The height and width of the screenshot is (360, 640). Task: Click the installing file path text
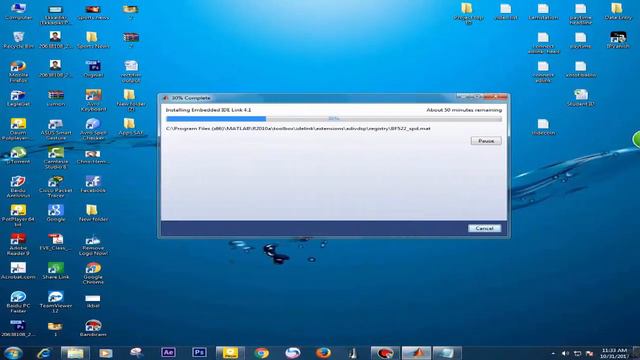298,129
